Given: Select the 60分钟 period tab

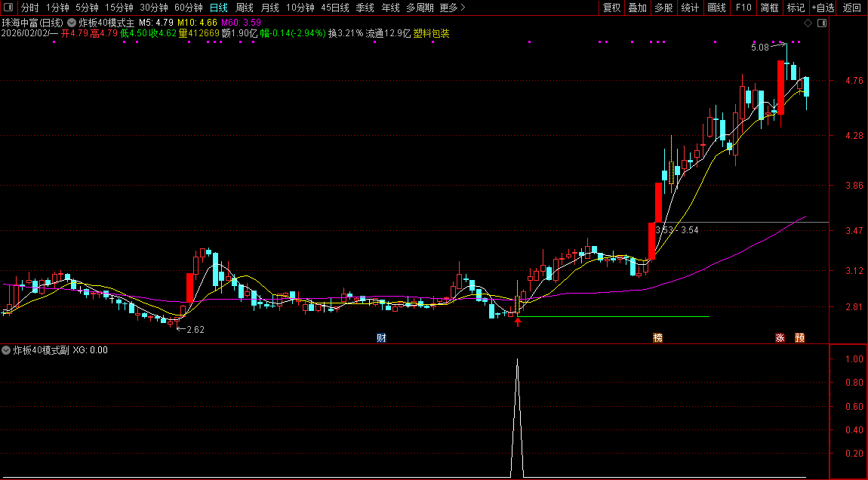Looking at the screenshot, I should [x=189, y=8].
